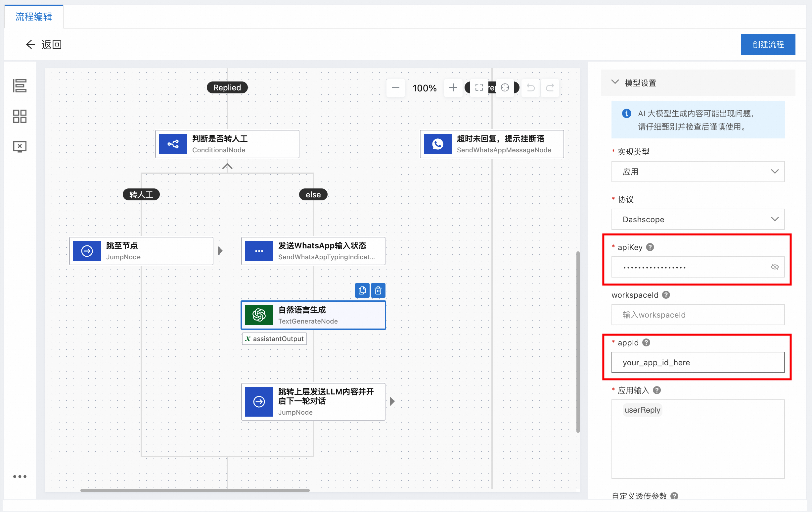Screen dimensions: 812x512
Task: Click the fit-to-screen icon
Action: tap(479, 88)
